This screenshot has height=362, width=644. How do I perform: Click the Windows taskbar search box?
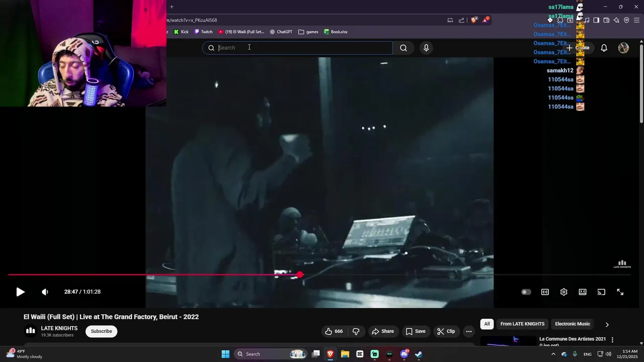(x=272, y=354)
